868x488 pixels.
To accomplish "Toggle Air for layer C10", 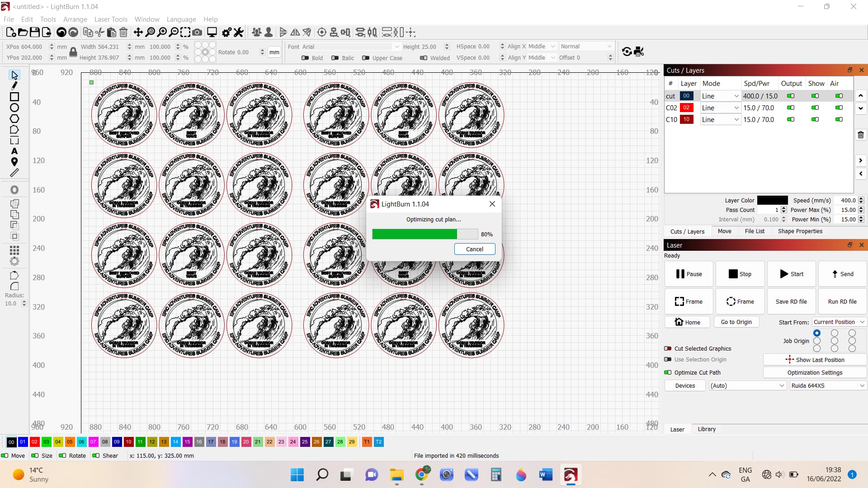I will [839, 119].
